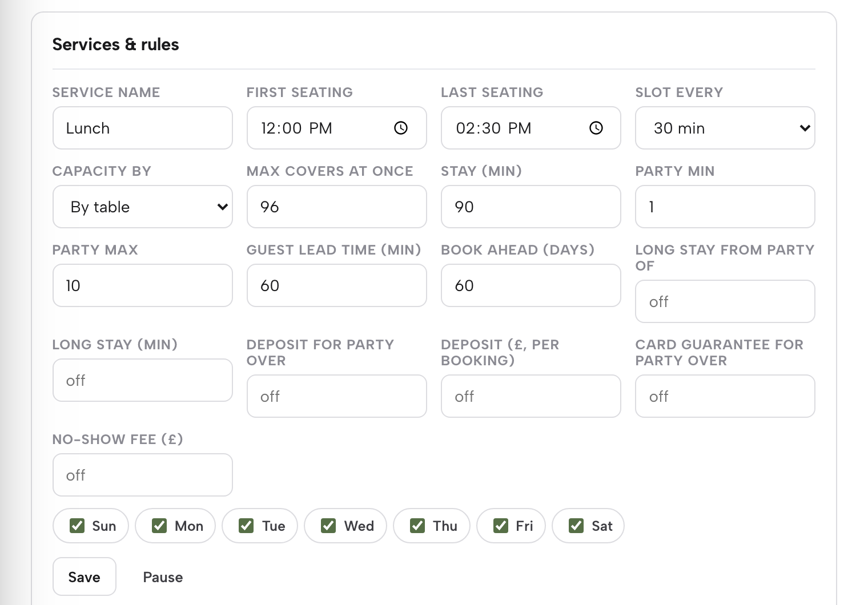
Task: Select the First Seating time field
Action: pos(337,128)
